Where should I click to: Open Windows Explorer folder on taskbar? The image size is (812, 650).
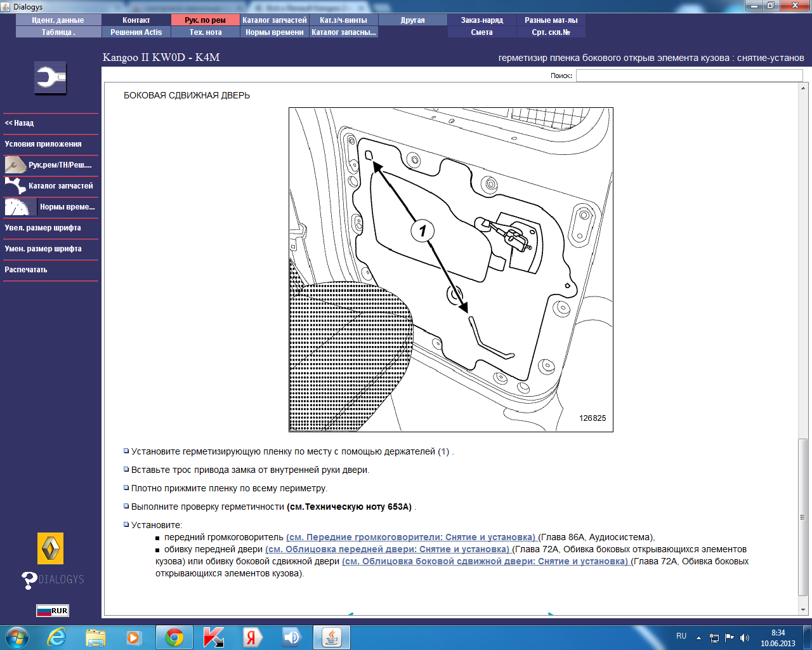click(x=95, y=637)
